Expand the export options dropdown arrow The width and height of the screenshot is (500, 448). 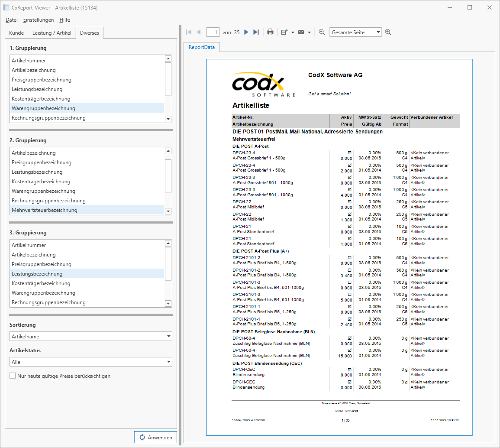point(293,32)
